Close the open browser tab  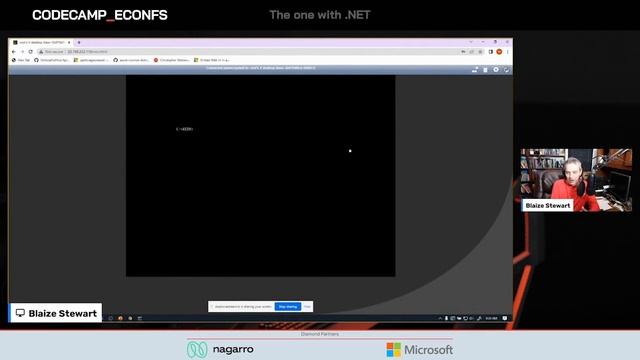[x=69, y=42]
